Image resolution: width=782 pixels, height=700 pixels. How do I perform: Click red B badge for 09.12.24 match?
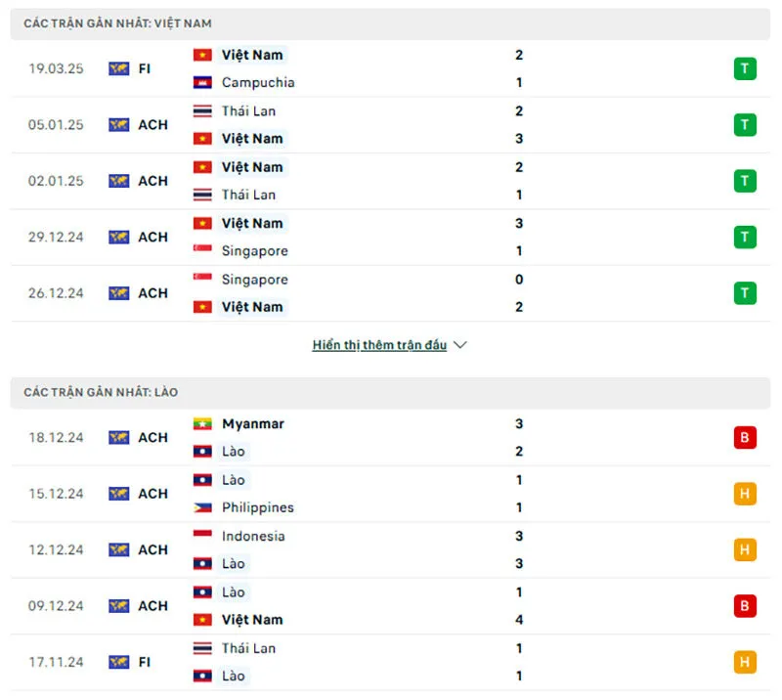[x=745, y=606]
